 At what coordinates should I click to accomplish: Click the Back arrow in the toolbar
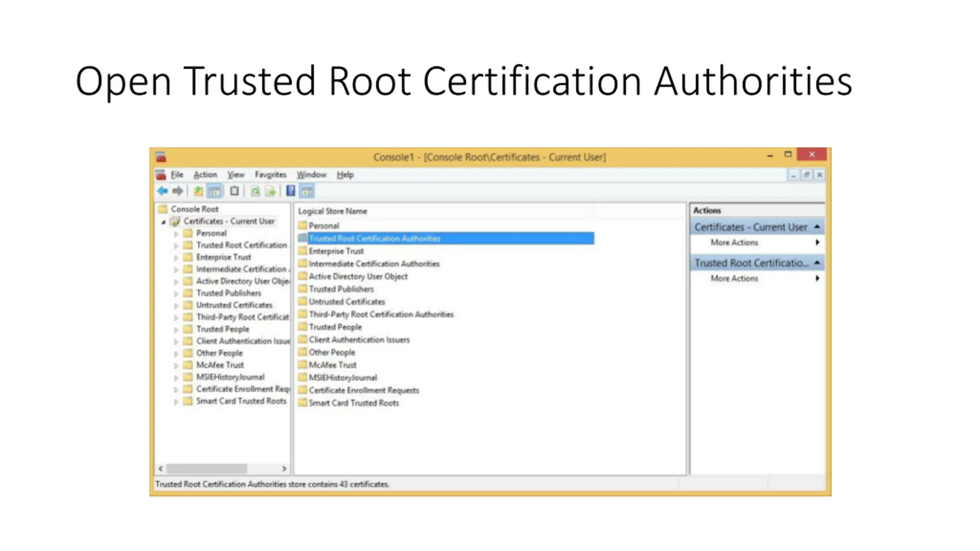(163, 191)
